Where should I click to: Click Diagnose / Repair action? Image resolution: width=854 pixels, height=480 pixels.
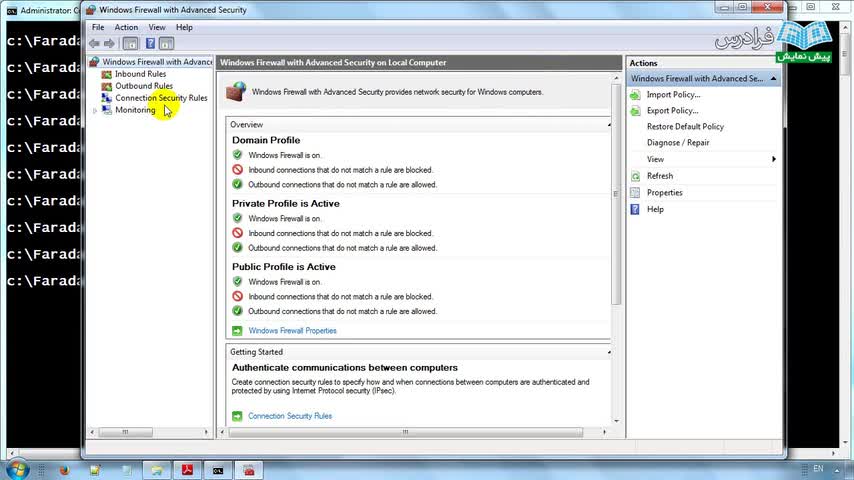pos(678,143)
